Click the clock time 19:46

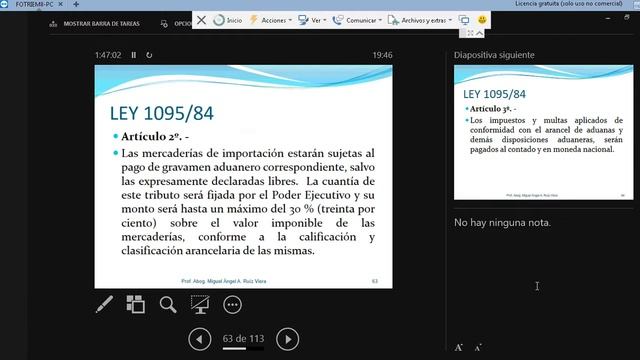pos(382,55)
